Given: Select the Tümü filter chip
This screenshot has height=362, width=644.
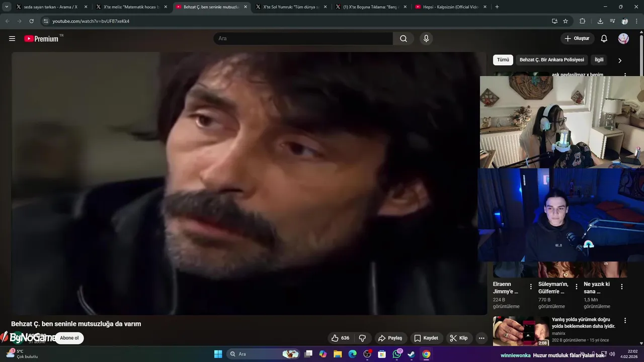Looking at the screenshot, I should (x=503, y=60).
